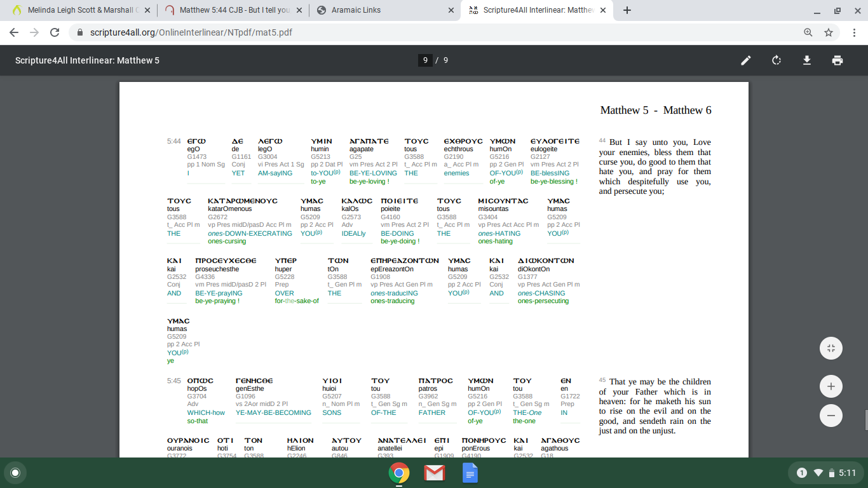Download the PDF file
868x488 pixels.
click(807, 60)
